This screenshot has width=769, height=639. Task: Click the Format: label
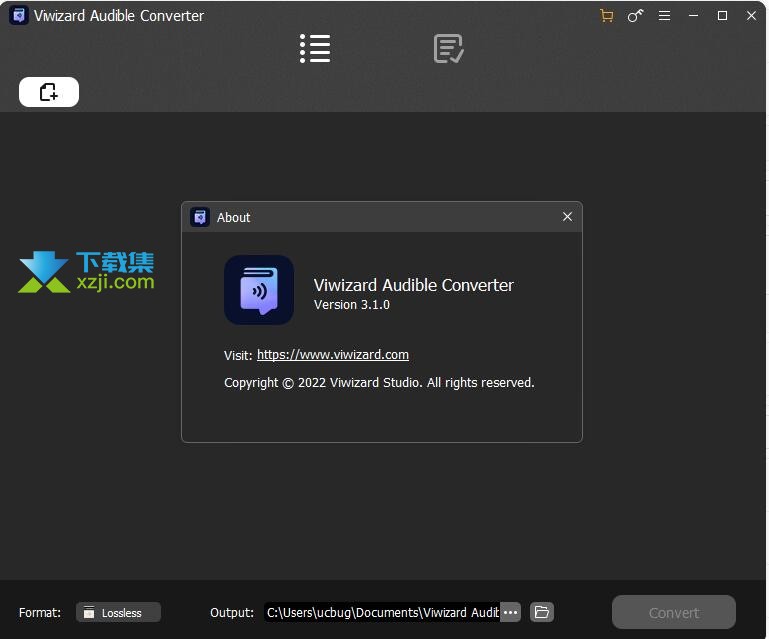[40, 613]
